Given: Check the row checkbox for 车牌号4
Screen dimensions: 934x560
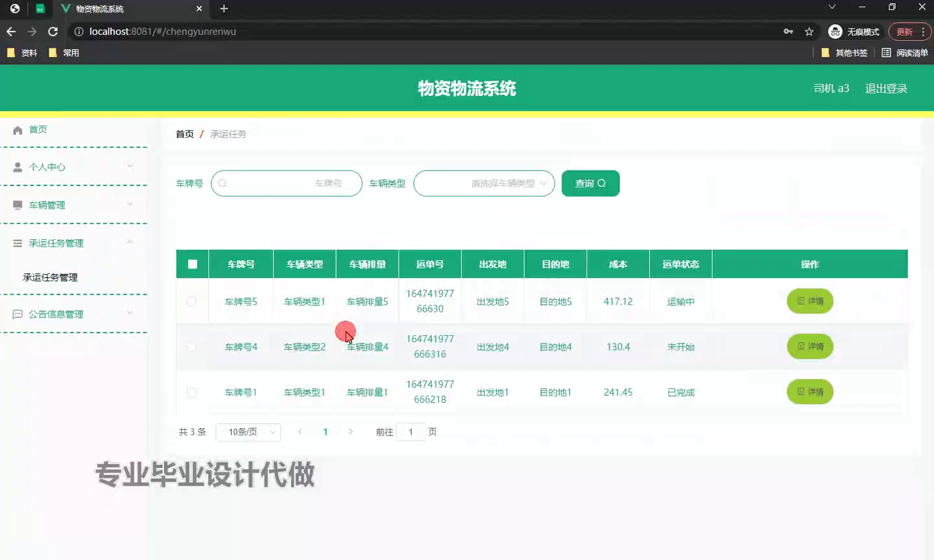Looking at the screenshot, I should [191, 347].
